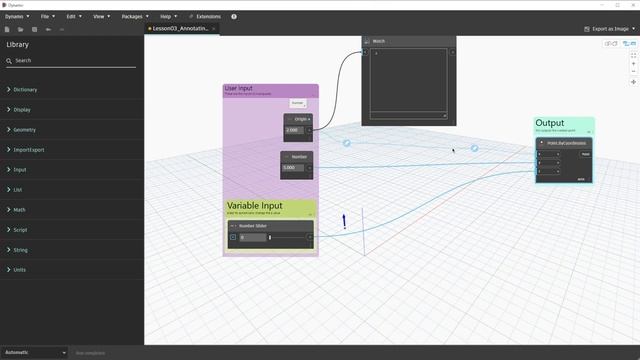Image resolution: width=640 pixels, height=360 pixels.
Task: Click the y input port of Point.ByCoordinates
Action: coord(548,163)
